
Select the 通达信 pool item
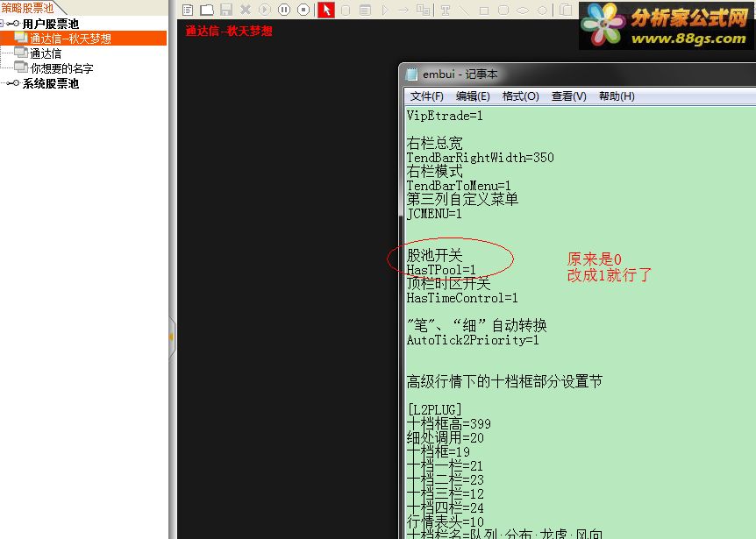46,53
